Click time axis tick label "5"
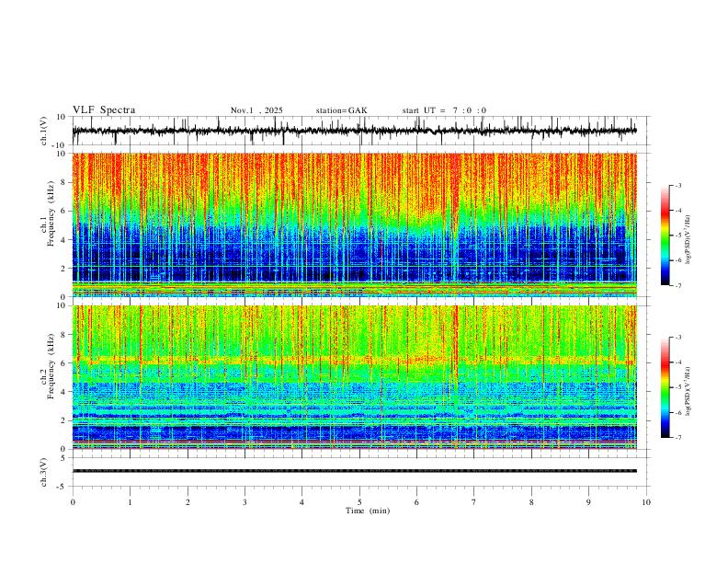The height and width of the screenshot is (563, 728). pos(359,502)
